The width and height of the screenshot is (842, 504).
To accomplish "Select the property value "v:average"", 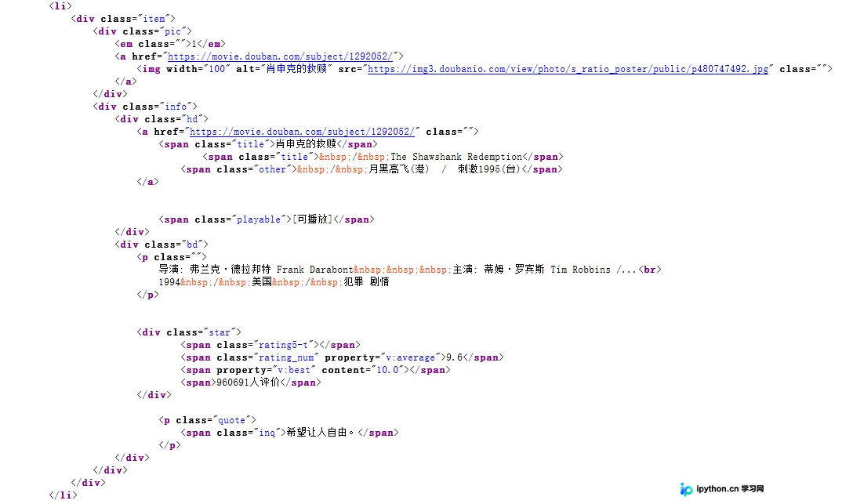I will 411,357.
